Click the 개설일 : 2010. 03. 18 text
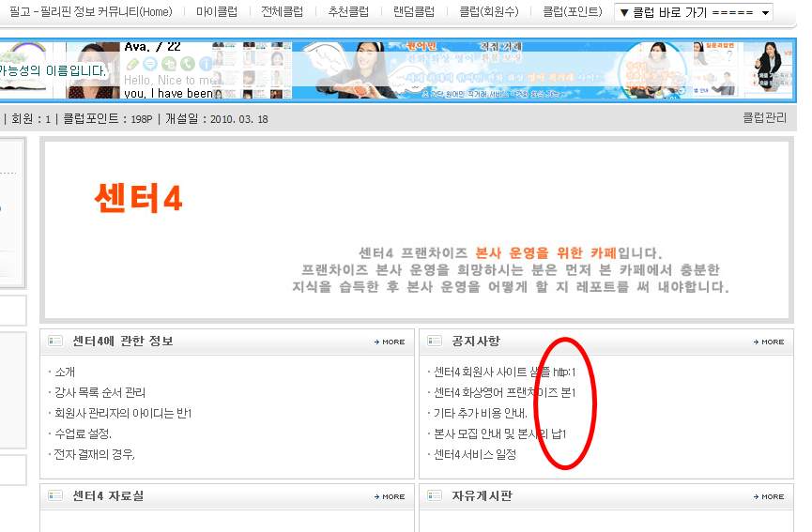Screen dimensions: 812x532 217,119
